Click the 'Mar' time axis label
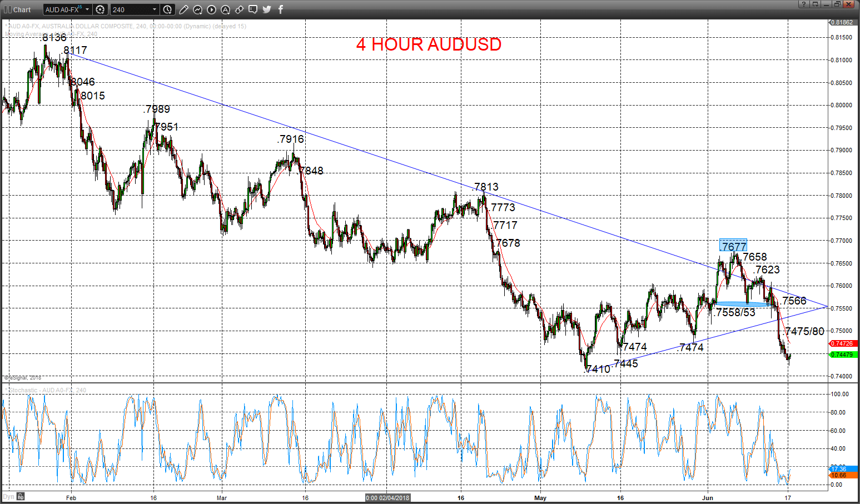860x504 pixels. [222, 498]
